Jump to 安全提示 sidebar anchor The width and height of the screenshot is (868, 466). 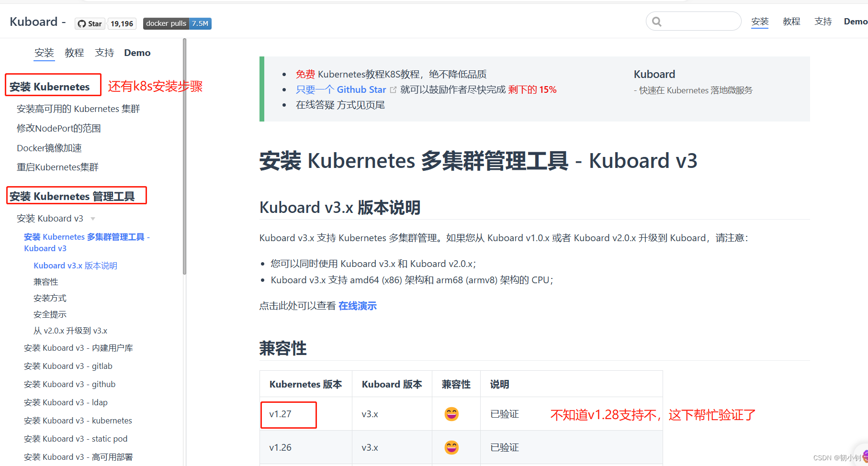[50, 314]
